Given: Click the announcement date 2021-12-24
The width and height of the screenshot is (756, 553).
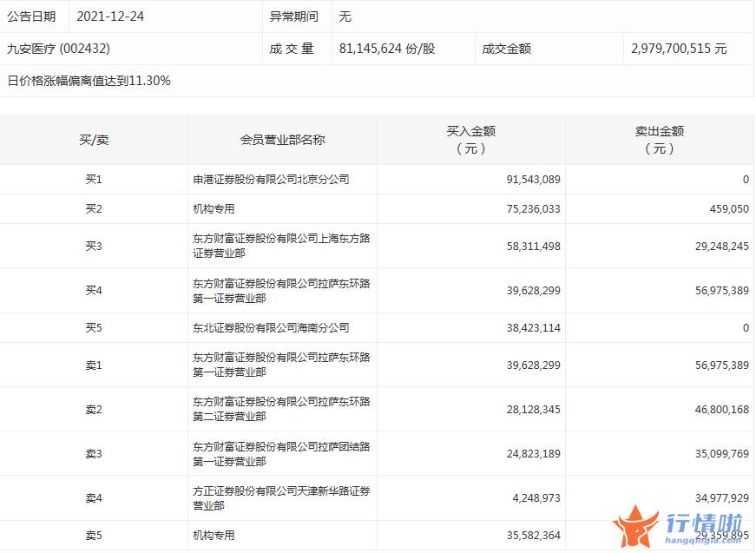Looking at the screenshot, I should (110, 16).
